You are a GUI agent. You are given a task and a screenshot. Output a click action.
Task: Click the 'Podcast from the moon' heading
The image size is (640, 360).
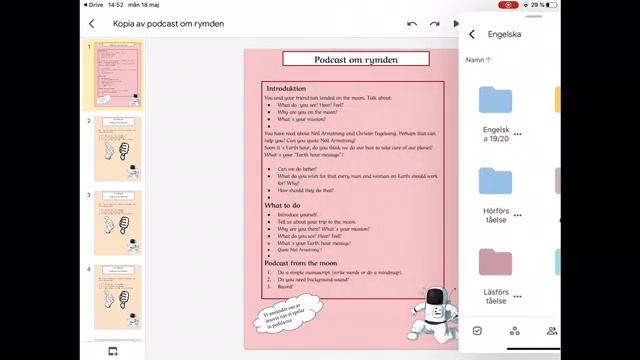click(x=301, y=263)
